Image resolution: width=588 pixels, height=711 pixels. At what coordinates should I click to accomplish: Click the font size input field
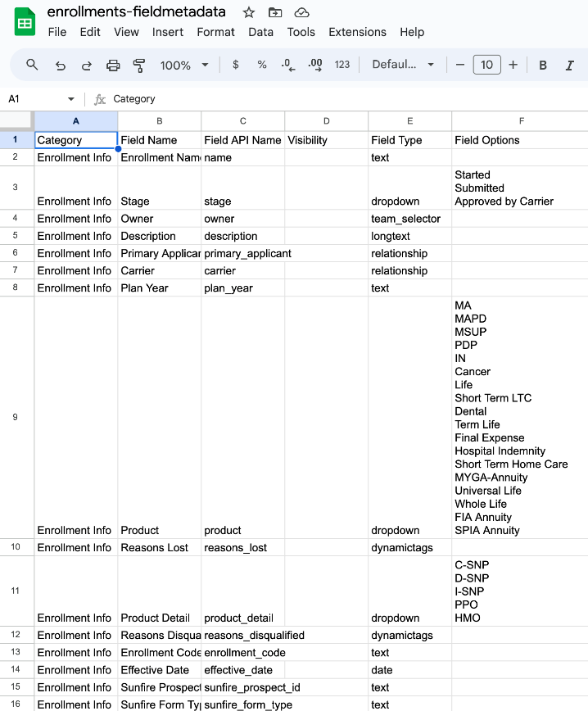click(486, 65)
